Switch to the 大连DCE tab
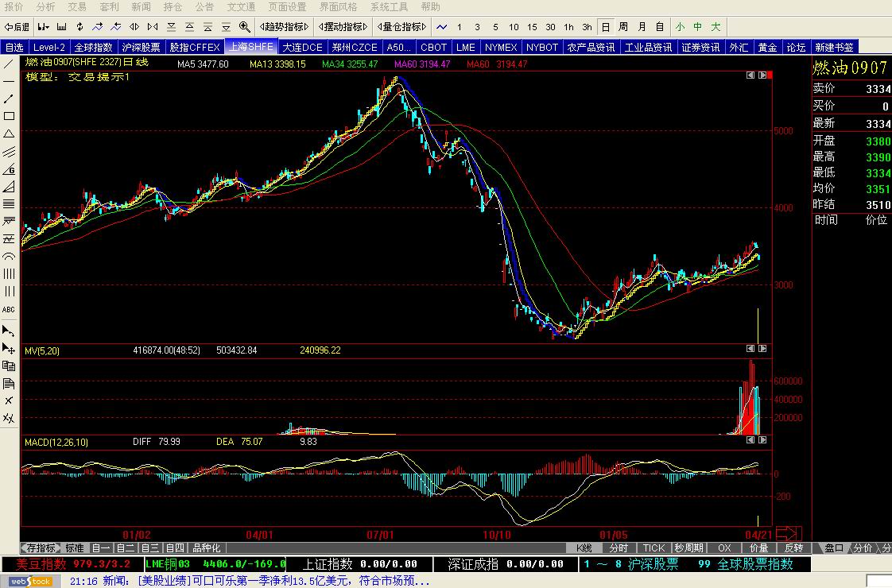The width and height of the screenshot is (892, 588). click(x=302, y=47)
